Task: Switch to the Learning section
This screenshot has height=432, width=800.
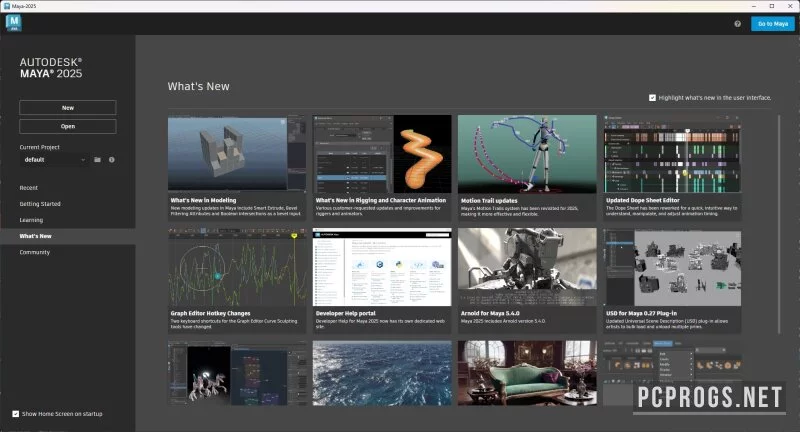Action: tap(31, 220)
